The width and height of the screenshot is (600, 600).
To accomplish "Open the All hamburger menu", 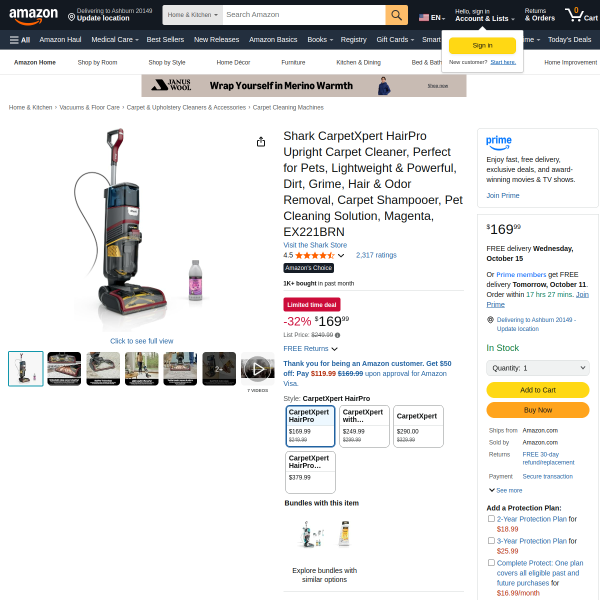I will 20,40.
